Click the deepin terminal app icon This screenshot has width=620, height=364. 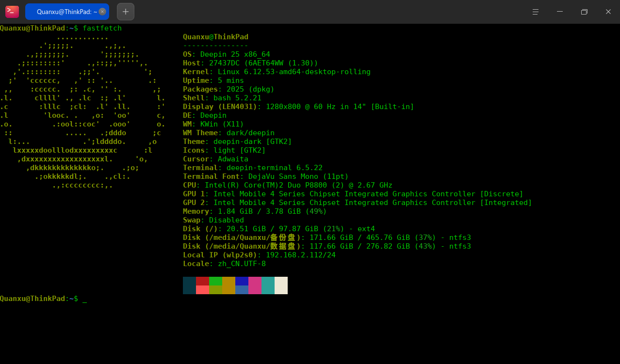(x=12, y=12)
